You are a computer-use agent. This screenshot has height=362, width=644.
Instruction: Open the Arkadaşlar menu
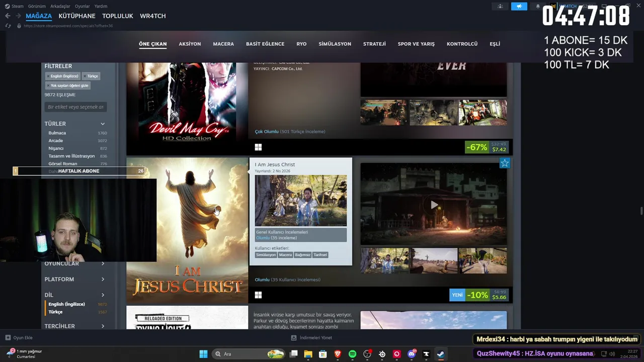61,6
